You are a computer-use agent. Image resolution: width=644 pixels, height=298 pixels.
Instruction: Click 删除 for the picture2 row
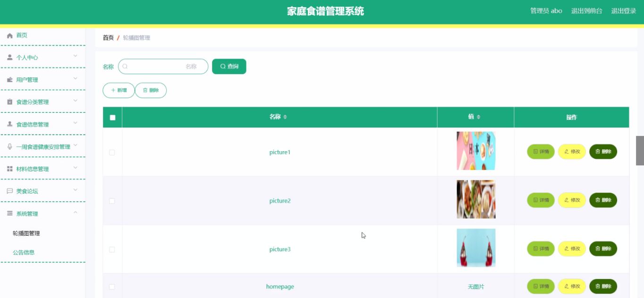point(603,200)
